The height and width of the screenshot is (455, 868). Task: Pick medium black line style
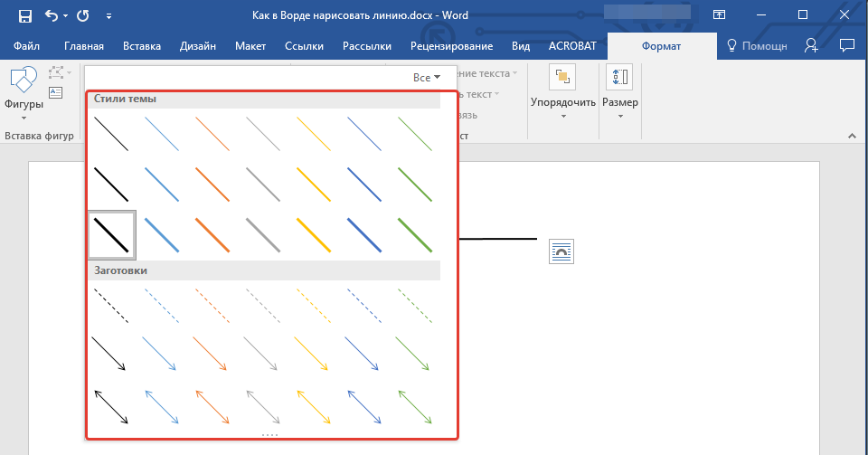pos(111,185)
